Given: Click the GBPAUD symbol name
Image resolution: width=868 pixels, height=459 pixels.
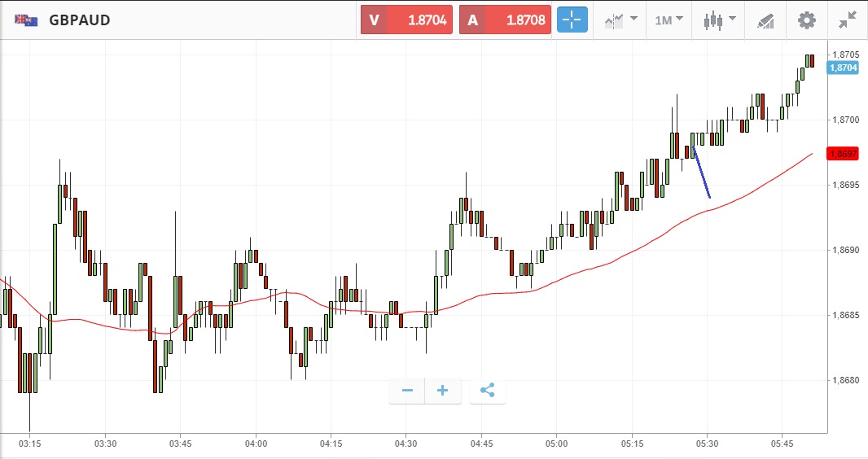Looking at the screenshot, I should pos(80,20).
